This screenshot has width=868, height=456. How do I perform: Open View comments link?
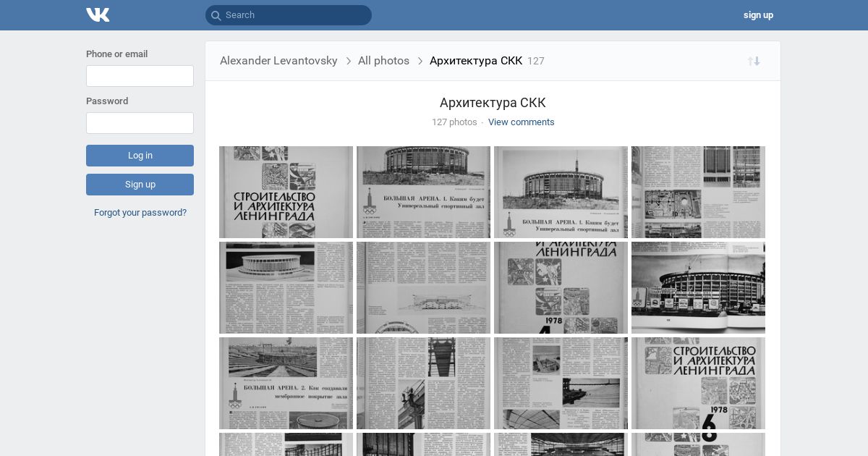pyautogui.click(x=522, y=122)
